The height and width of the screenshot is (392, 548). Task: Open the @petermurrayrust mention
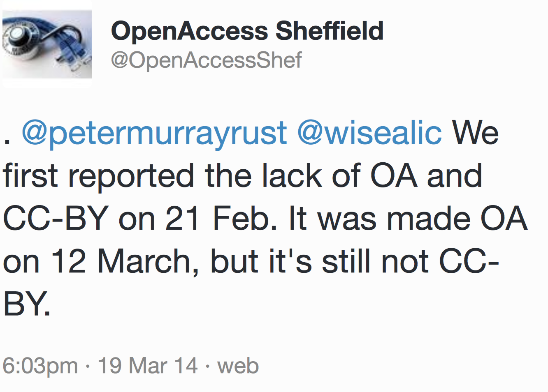tap(154, 133)
